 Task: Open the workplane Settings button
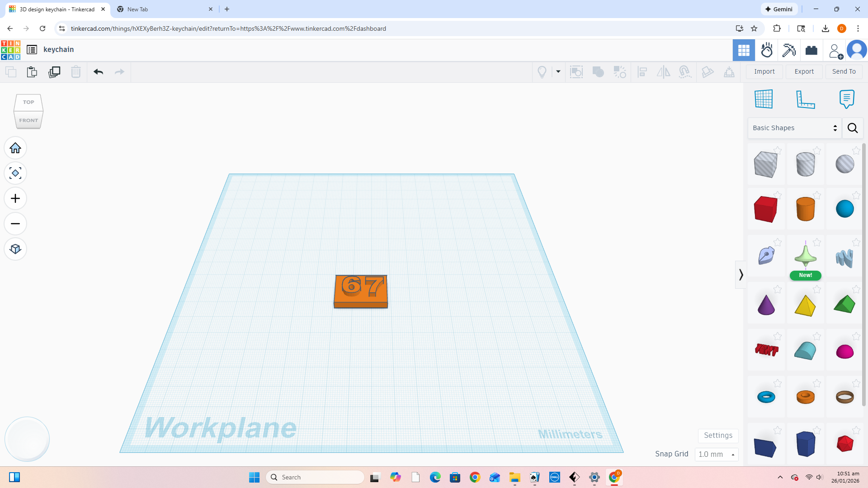coord(718,436)
